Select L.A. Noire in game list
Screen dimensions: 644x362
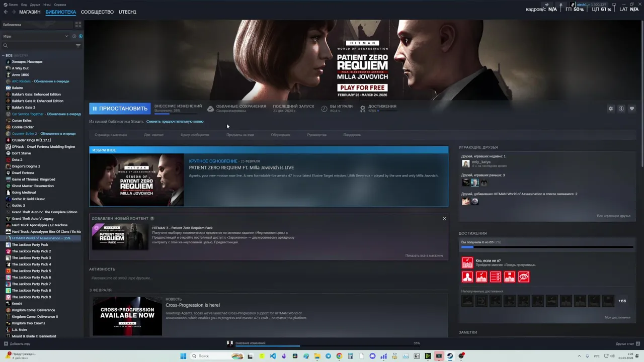pyautogui.click(x=19, y=329)
